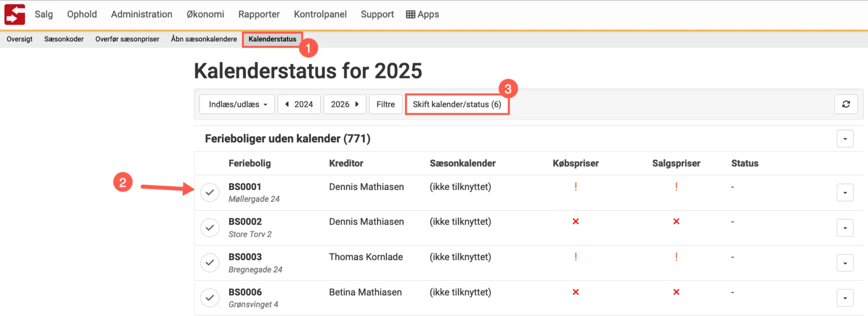
Task: Open the Økonomi menu
Action: 205,14
